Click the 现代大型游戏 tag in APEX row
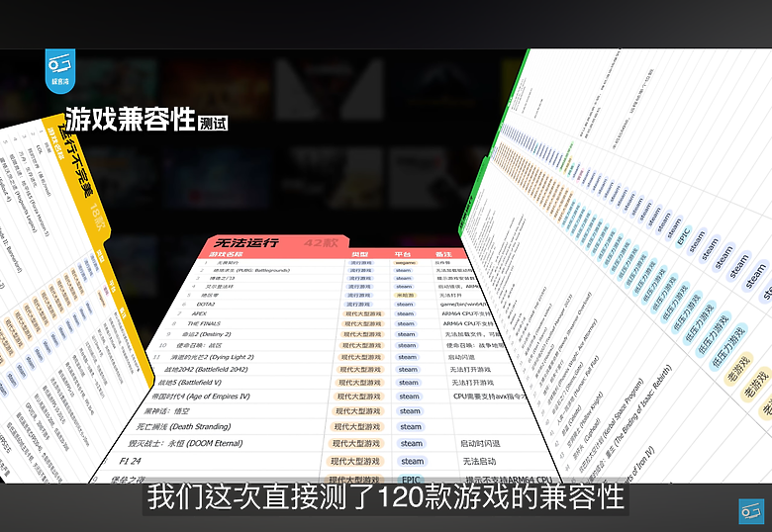The width and height of the screenshot is (772, 532). (x=363, y=313)
